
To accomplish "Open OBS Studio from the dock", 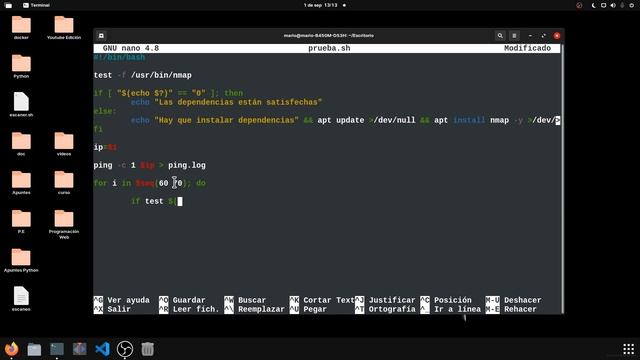I will click(x=125, y=349).
